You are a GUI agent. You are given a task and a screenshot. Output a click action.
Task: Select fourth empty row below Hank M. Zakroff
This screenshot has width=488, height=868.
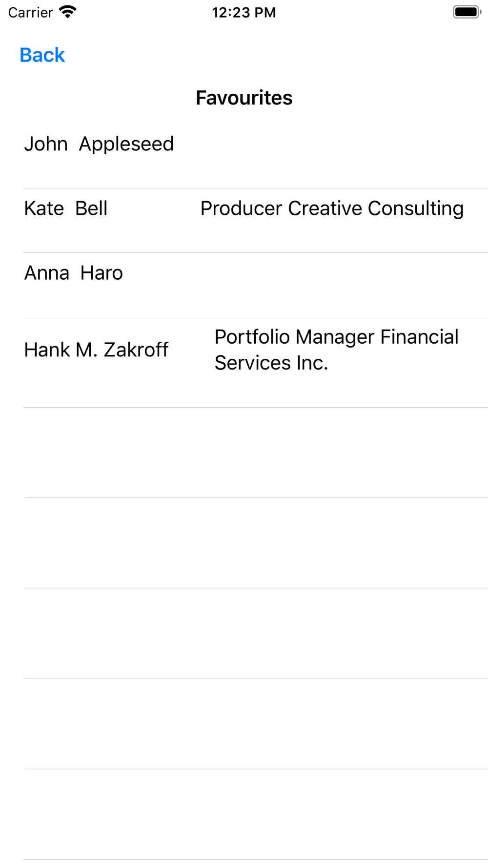pos(256,723)
